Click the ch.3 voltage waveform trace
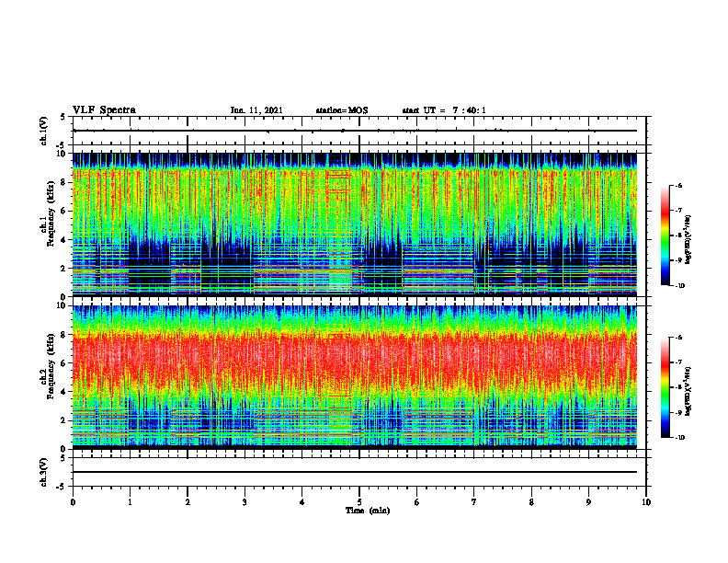Image resolution: width=728 pixels, height=563 pixels. pos(355,472)
